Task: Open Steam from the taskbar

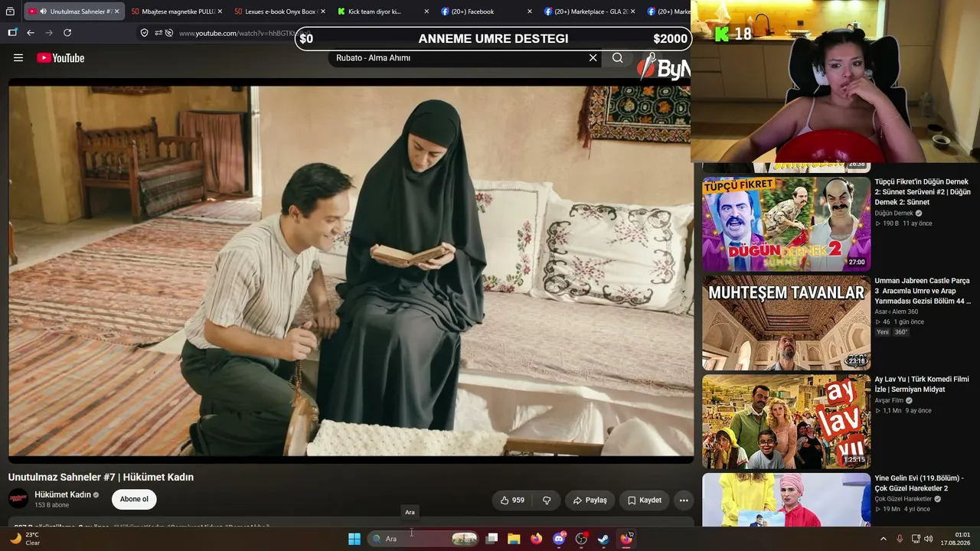Action: coord(603,539)
